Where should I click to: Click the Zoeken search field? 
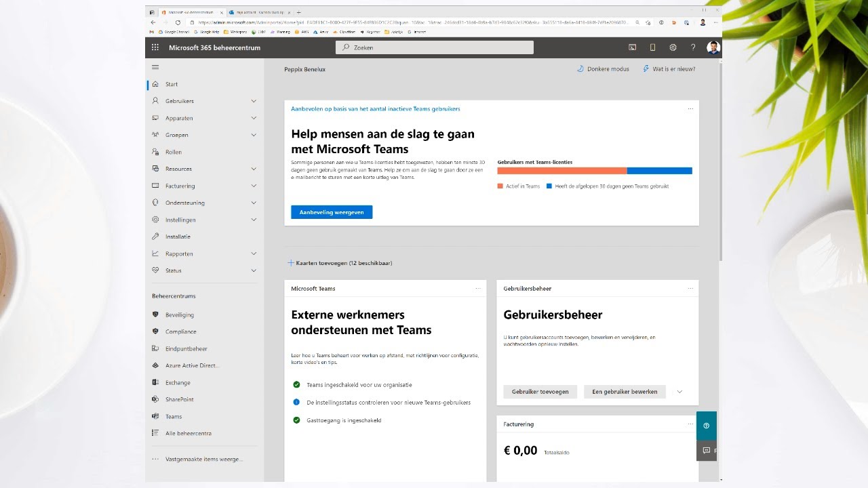(x=434, y=47)
